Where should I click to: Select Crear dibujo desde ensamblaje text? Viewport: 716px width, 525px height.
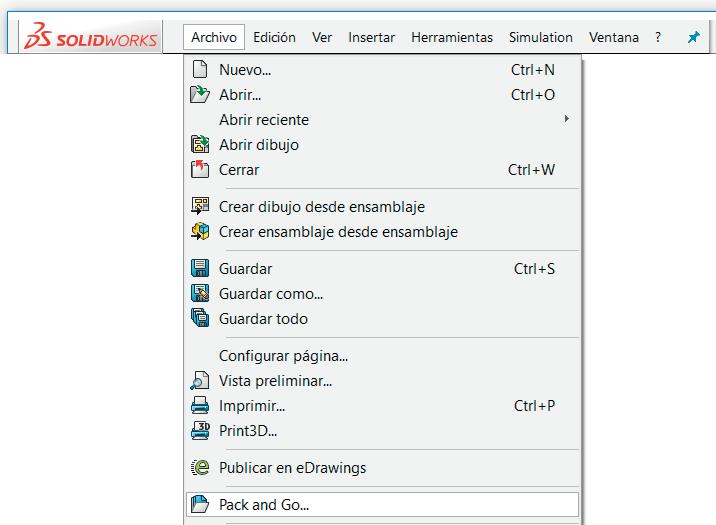click(322, 207)
